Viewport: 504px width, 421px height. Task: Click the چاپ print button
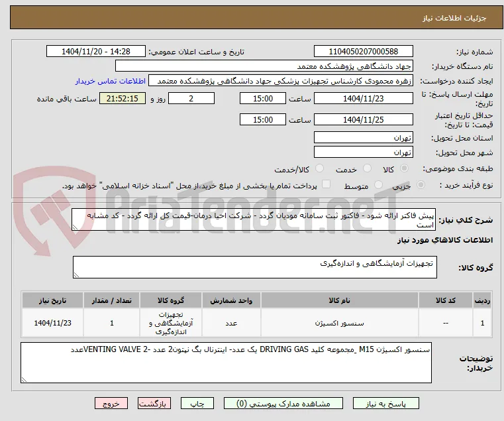(x=197, y=403)
